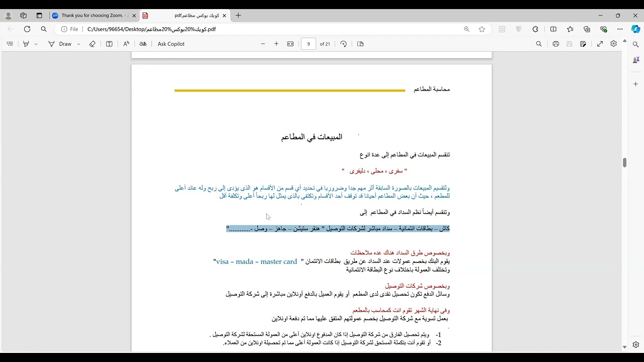Open the Favorites list
644x362 pixels.
570,29
